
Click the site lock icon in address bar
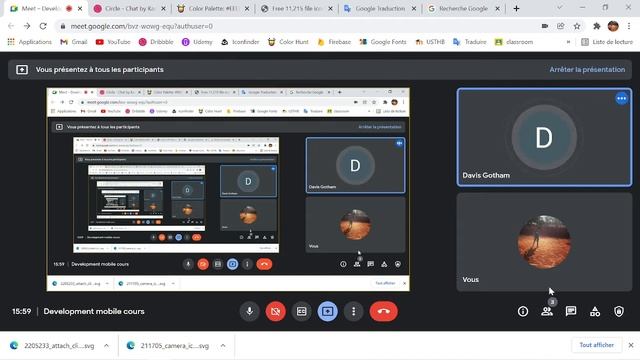[x=62, y=26]
